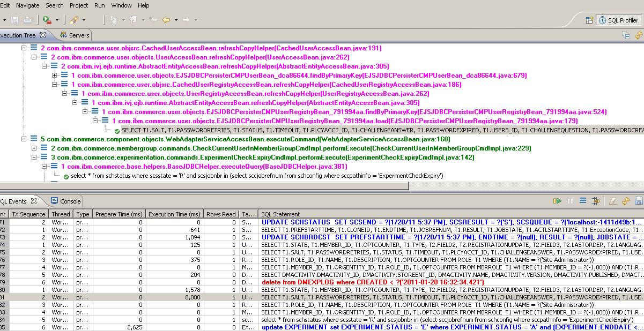Screen dimensions: 644x331
Task: Click the Run External Tools icon
Action: (x=47, y=20)
